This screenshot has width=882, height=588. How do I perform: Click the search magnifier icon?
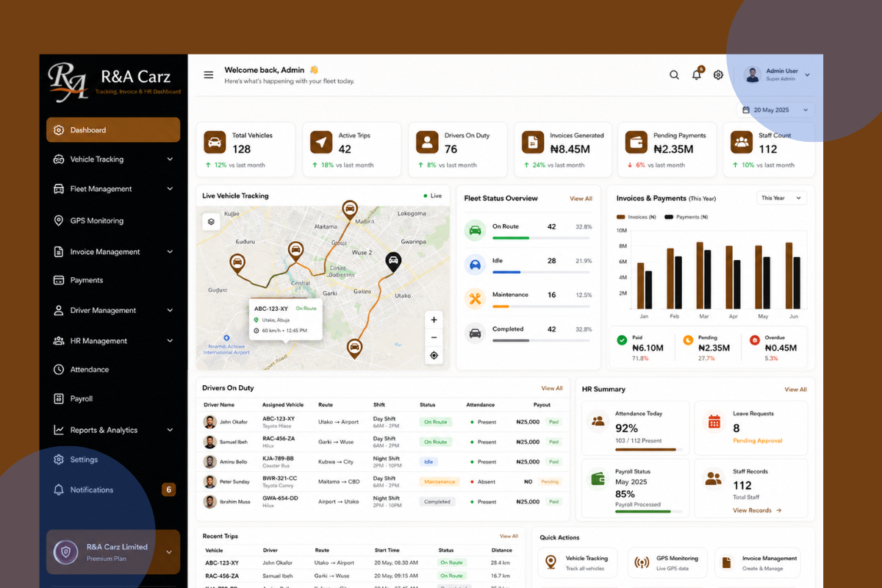[x=674, y=75]
